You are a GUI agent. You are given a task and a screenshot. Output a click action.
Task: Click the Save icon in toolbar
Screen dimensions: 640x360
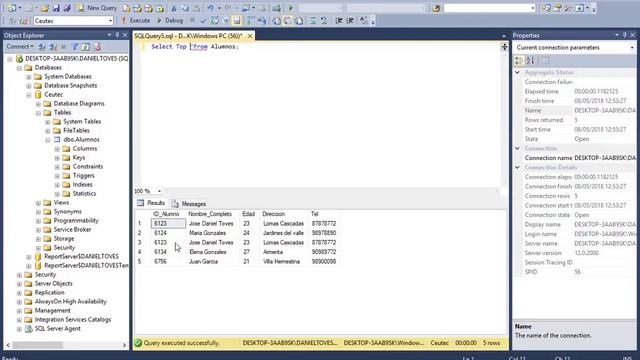coord(56,8)
